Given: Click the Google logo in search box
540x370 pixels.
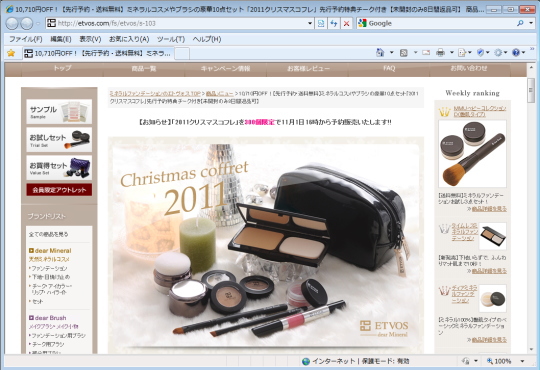Looking at the screenshot, I should [362, 23].
